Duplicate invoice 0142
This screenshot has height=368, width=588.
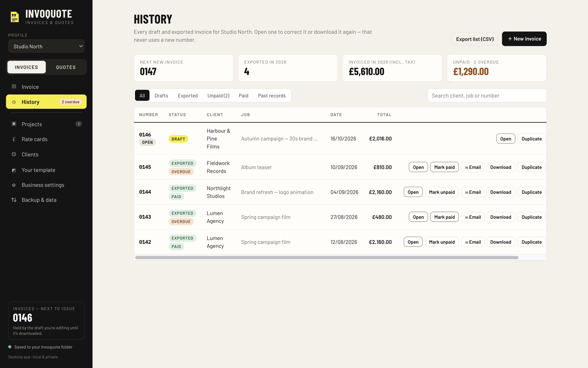(531, 242)
